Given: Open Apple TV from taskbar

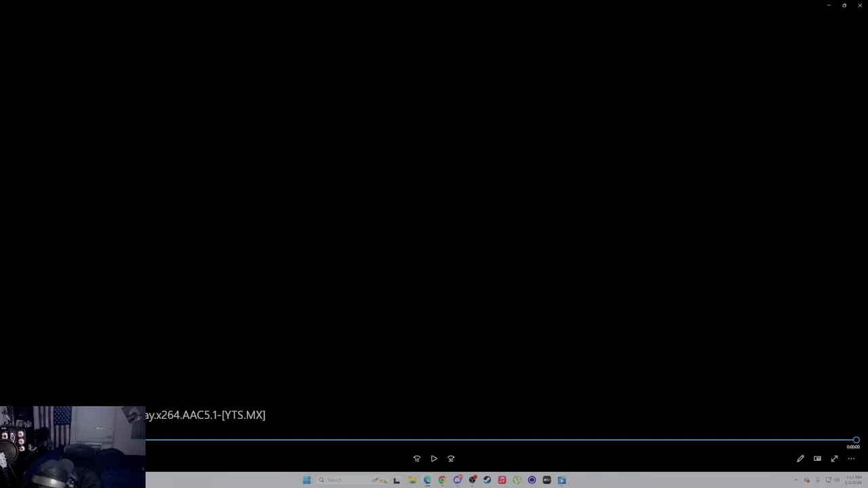Looking at the screenshot, I should click(547, 480).
